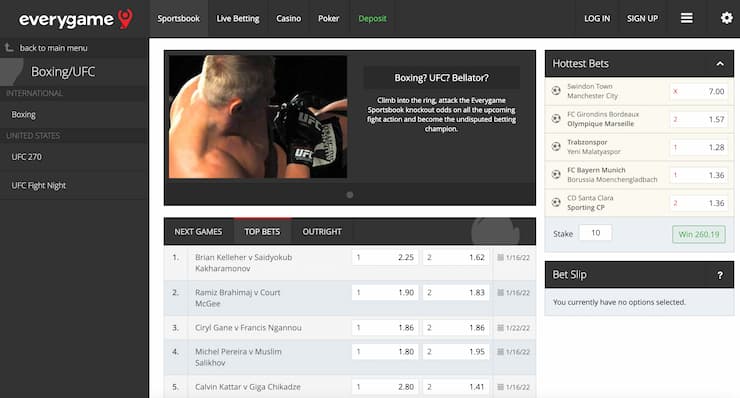Click soccer ball icon for Bordeaux bet
Viewport: 740px width, 398px height.
[x=556, y=119]
